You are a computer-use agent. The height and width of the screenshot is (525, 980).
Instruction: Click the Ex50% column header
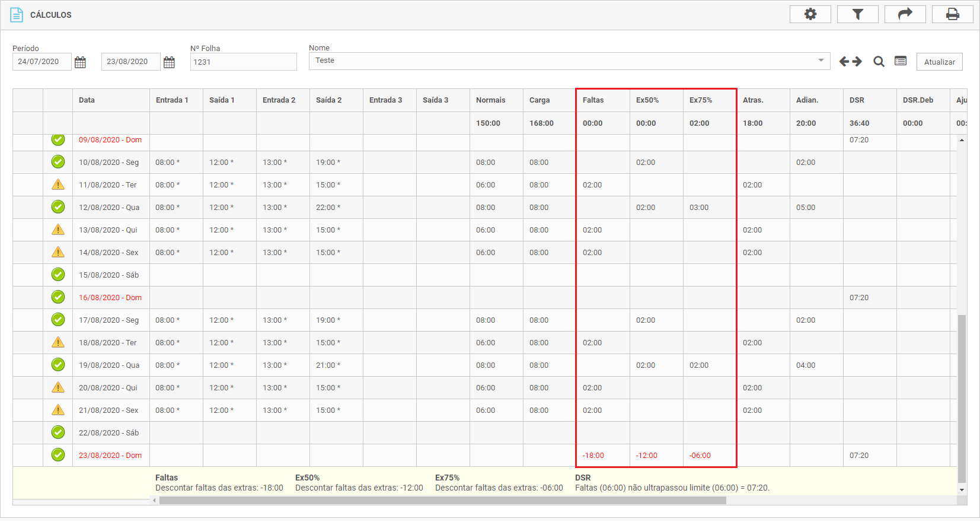point(647,100)
